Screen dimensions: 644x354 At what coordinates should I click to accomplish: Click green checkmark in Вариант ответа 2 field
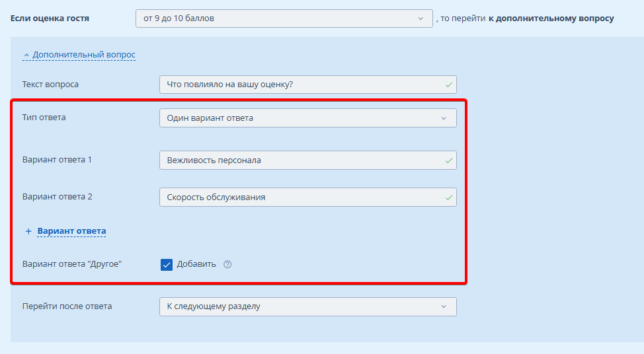tap(449, 197)
